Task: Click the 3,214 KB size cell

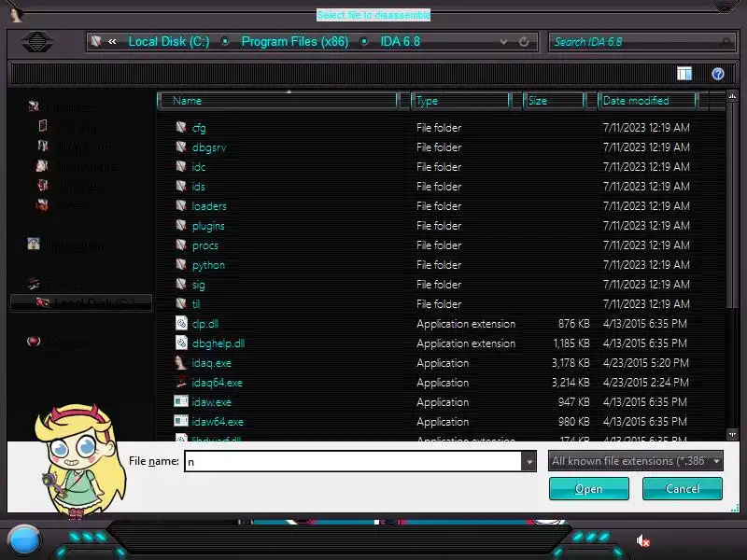Action: (571, 383)
